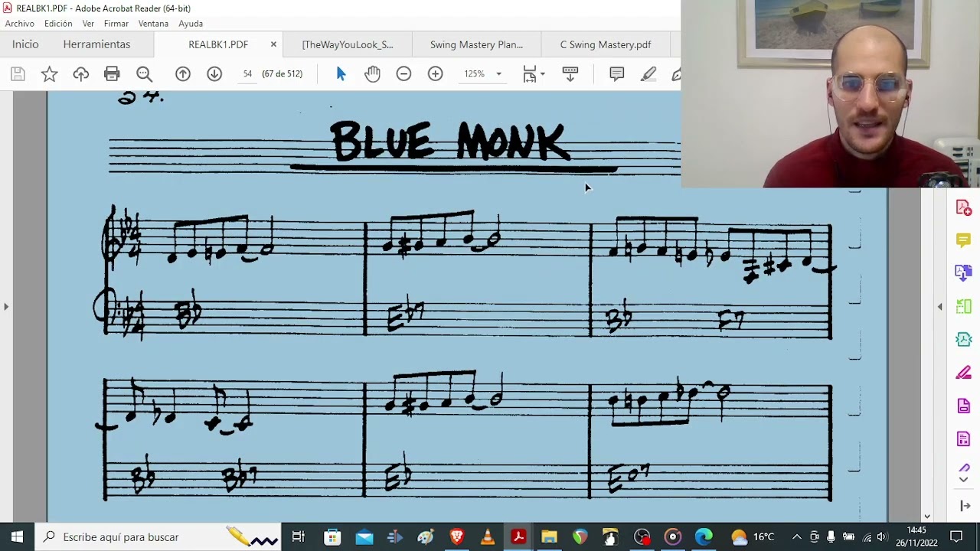The image size is (980, 551).
Task: Open the purple Fill and form tool
Action: [x=964, y=439]
